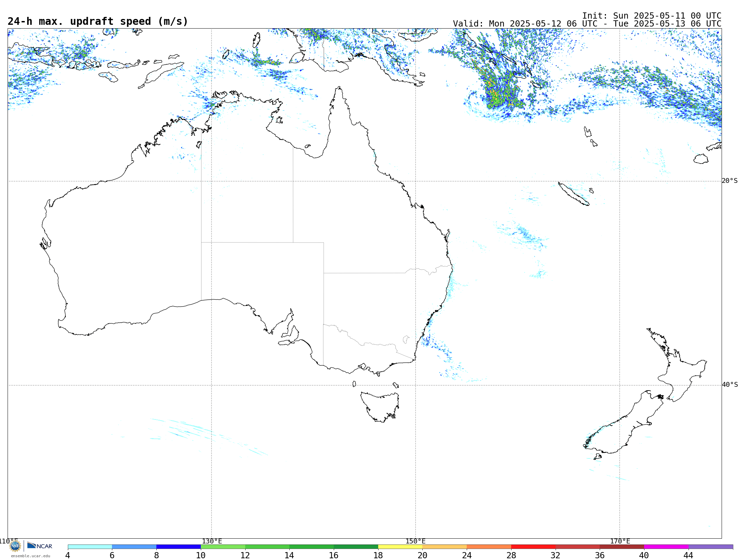The height and width of the screenshot is (560, 744).
Task: Select the dark blue 8-10 colorbar swatch
Action: 178,547
